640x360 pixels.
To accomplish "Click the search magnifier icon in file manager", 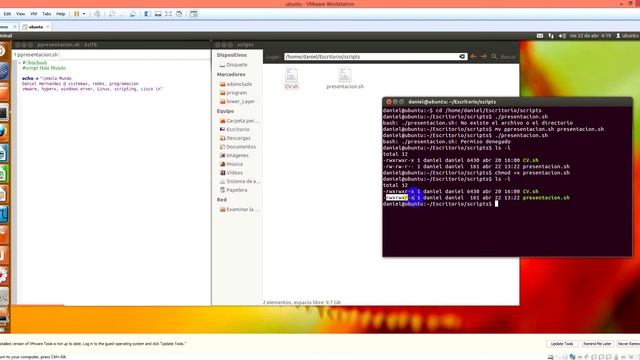I will [494, 56].
